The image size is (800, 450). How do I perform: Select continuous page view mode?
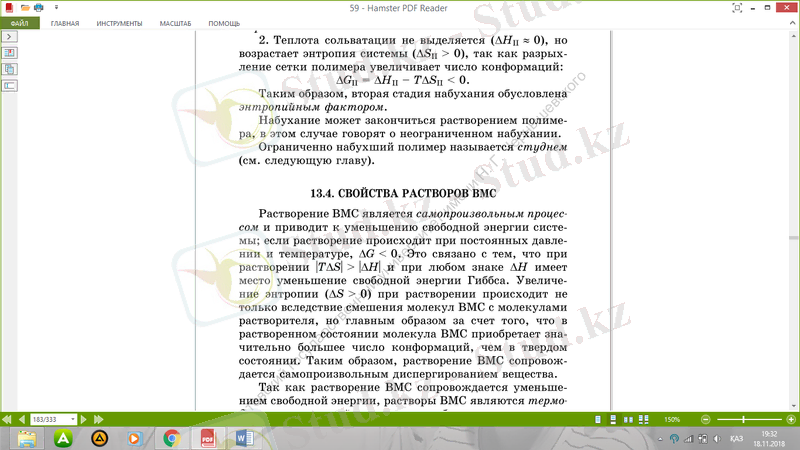click(x=613, y=419)
